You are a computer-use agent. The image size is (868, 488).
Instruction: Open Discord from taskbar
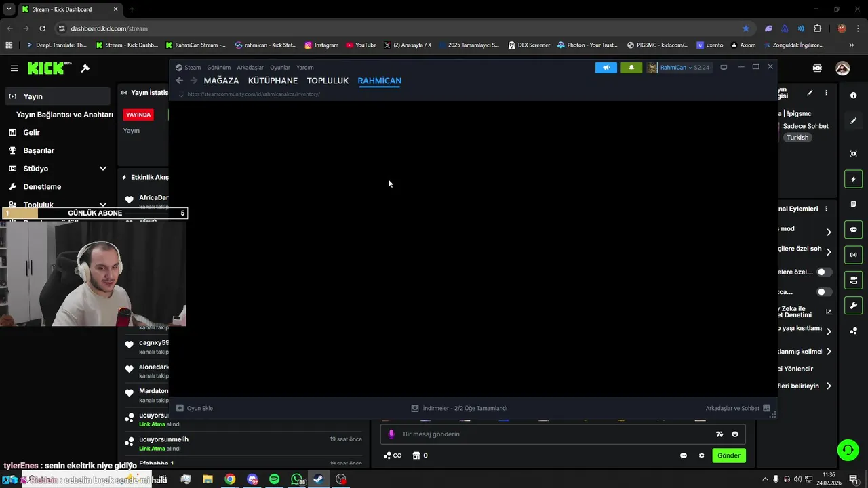click(252, 479)
